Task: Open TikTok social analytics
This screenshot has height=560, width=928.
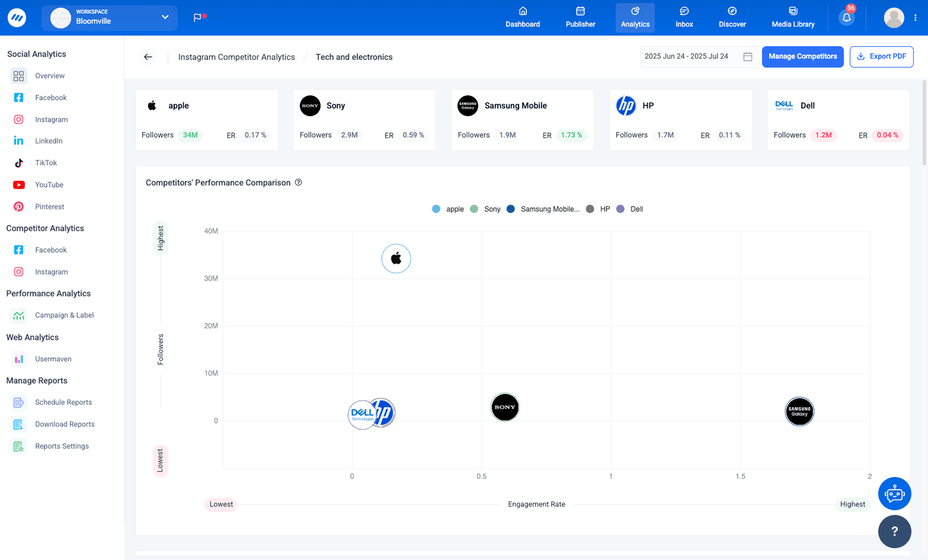Action: click(46, 162)
